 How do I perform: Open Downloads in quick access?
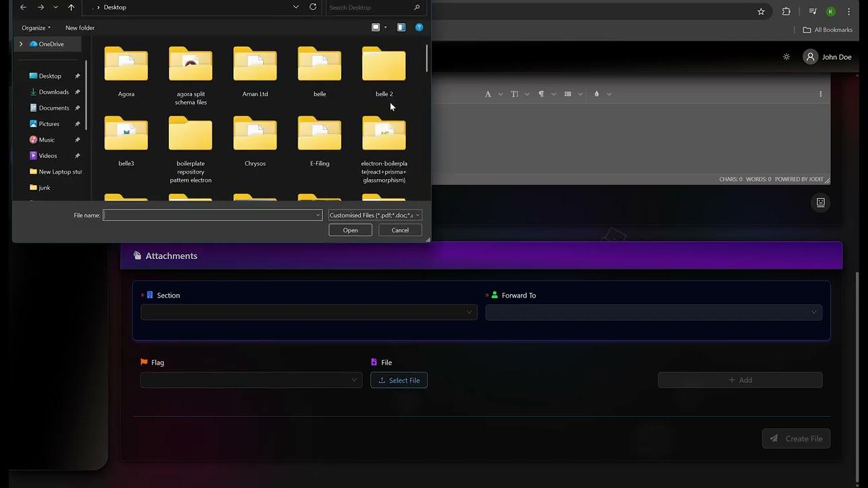[x=54, y=92]
